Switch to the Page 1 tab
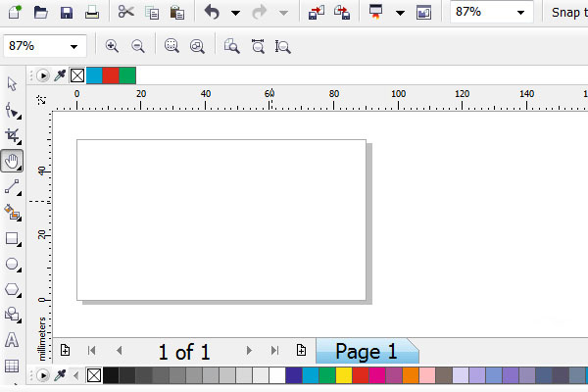 367,351
